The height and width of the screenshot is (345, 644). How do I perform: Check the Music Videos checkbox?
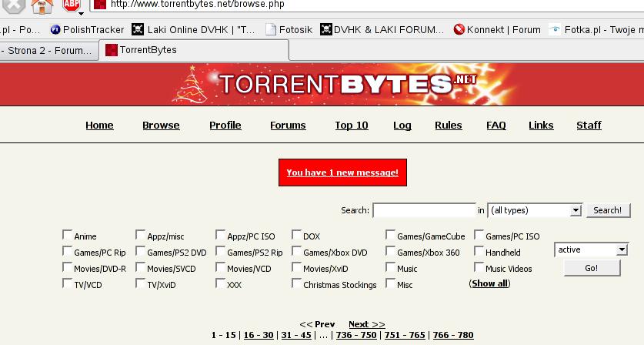coord(479,267)
